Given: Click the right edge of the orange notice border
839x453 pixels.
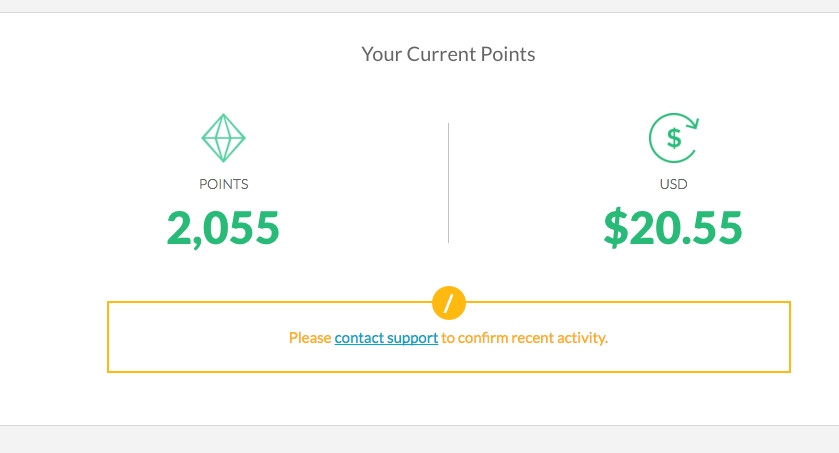Looking at the screenshot, I should point(790,337).
